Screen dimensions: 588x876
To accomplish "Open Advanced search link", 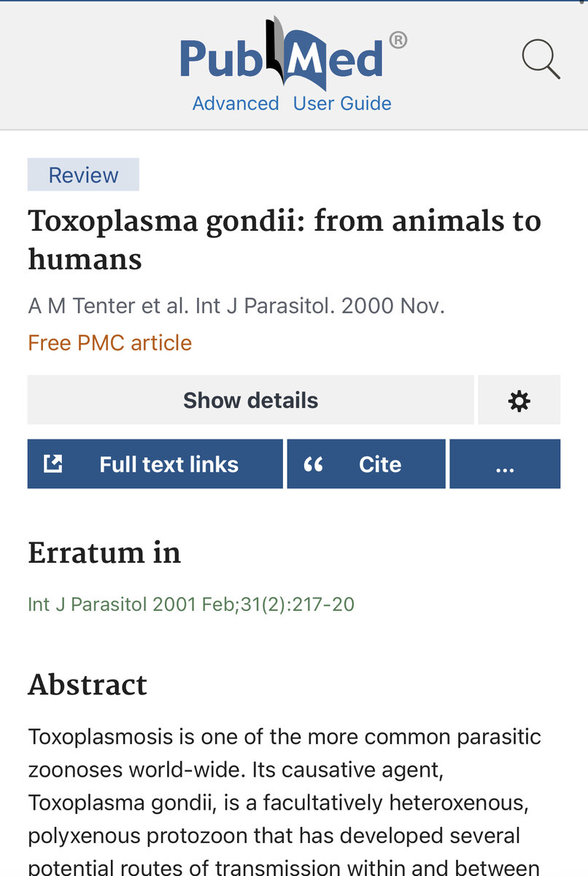I will pyautogui.click(x=235, y=104).
